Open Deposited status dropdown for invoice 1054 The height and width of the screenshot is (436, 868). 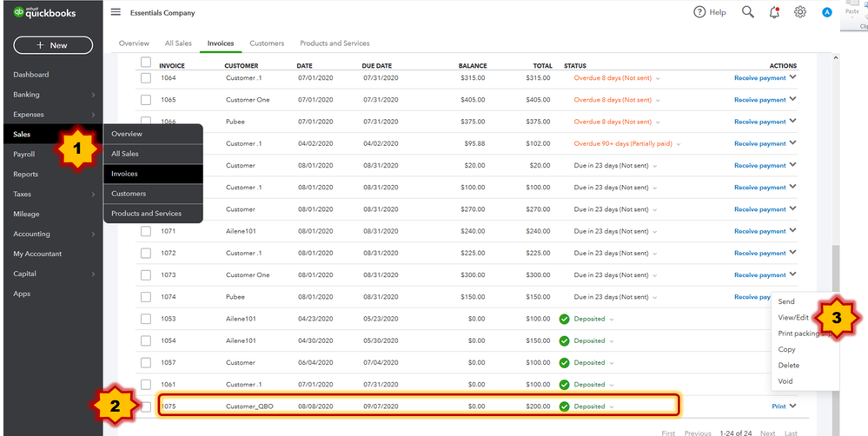pos(611,340)
